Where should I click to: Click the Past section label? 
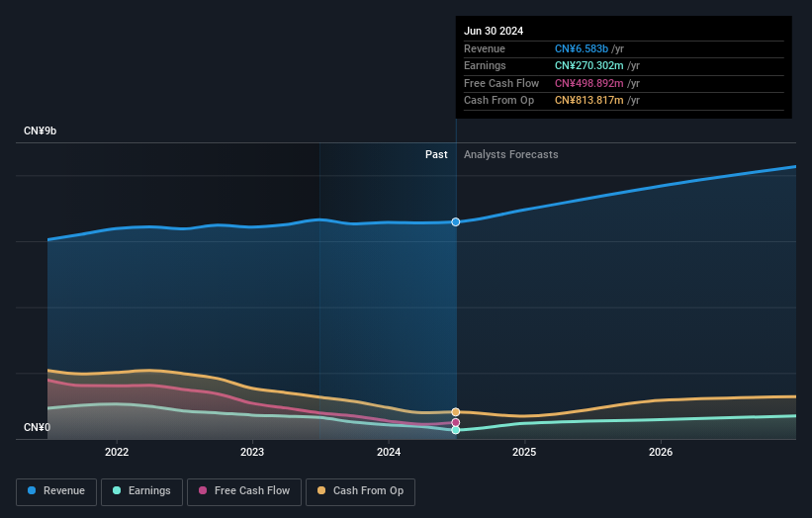pyautogui.click(x=436, y=155)
